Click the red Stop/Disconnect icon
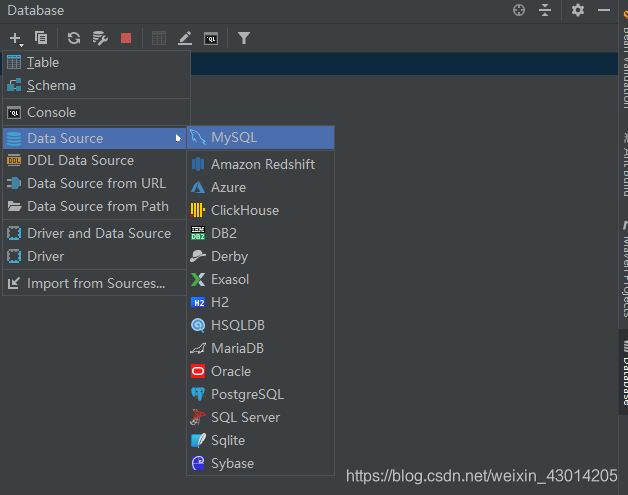 click(x=126, y=38)
